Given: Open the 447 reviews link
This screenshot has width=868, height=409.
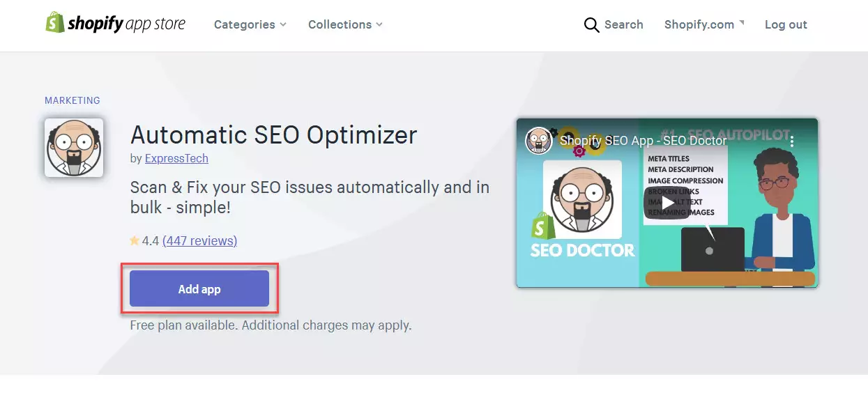Looking at the screenshot, I should point(200,241).
